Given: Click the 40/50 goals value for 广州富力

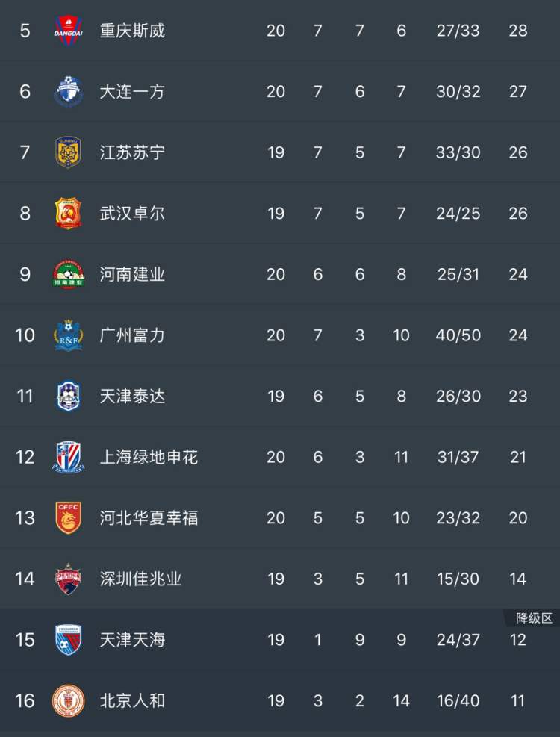Looking at the screenshot, I should [x=458, y=335].
